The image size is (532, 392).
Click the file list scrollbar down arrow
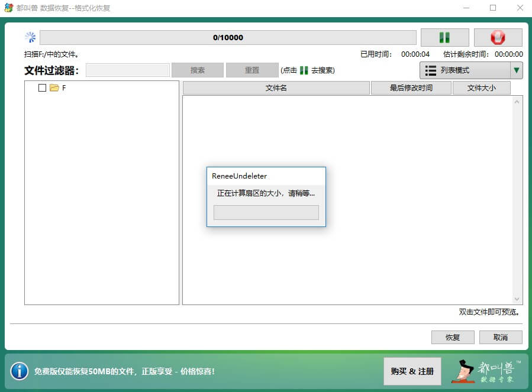pyautogui.click(x=517, y=299)
